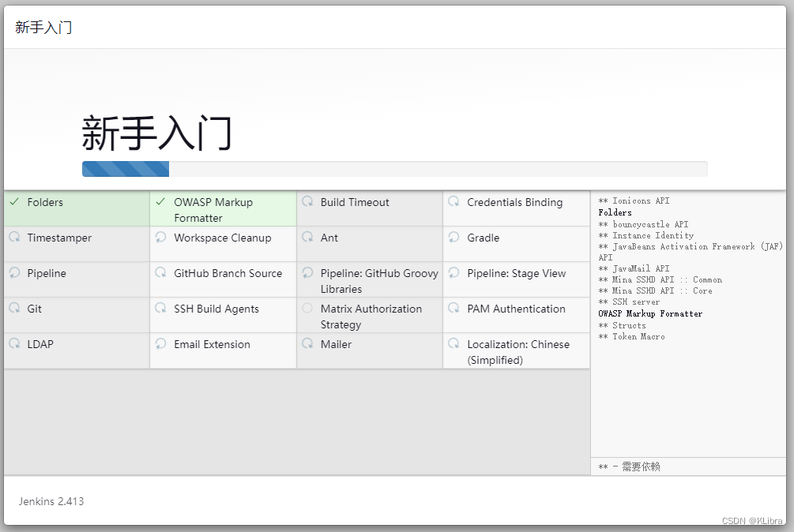This screenshot has height=532, width=794.
Task: Click the spinner icon beside SSH Build Agents
Action: click(x=160, y=308)
